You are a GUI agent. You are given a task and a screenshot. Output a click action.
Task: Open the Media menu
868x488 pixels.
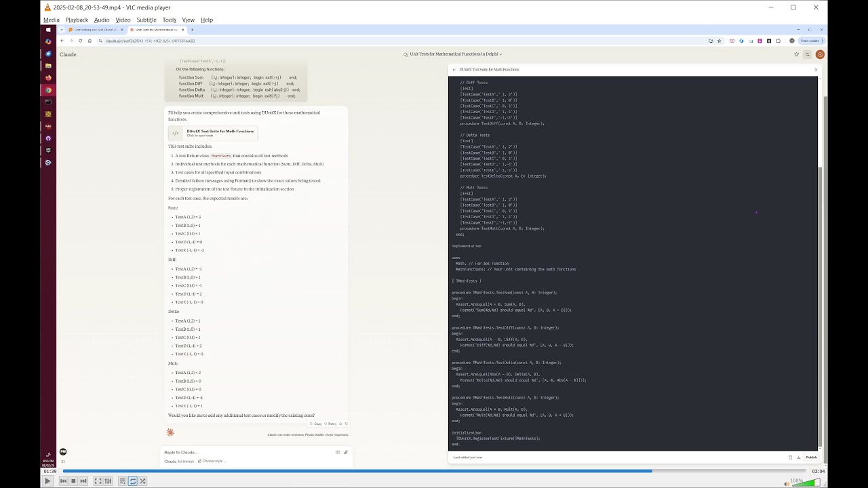[52, 20]
